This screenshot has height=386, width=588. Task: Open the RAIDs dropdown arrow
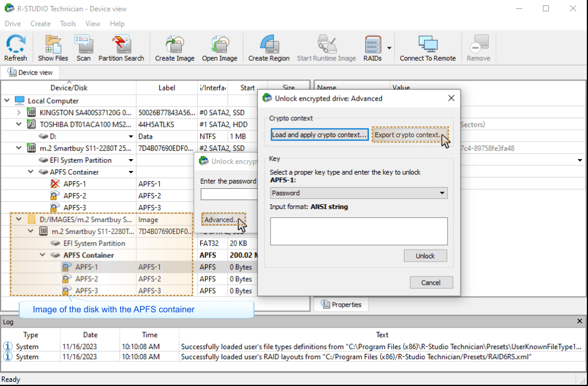tap(389, 48)
